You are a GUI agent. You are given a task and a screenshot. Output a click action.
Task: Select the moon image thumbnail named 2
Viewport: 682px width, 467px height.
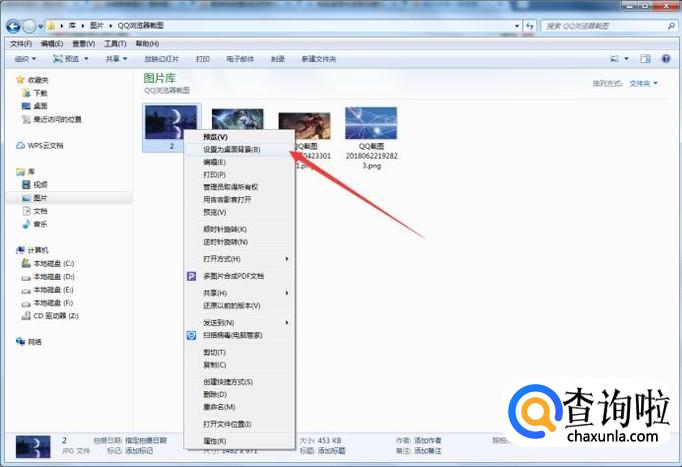[171, 123]
